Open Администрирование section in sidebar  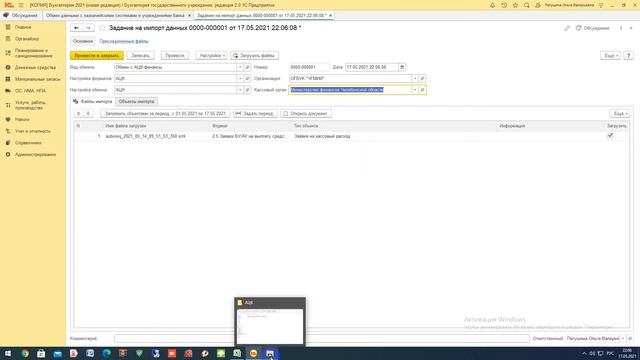point(35,155)
